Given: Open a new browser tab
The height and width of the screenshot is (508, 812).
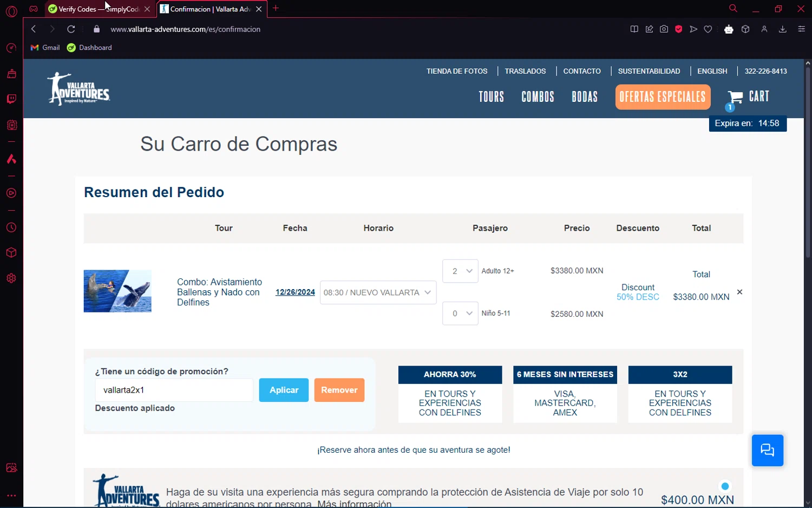Looking at the screenshot, I should coord(276,8).
